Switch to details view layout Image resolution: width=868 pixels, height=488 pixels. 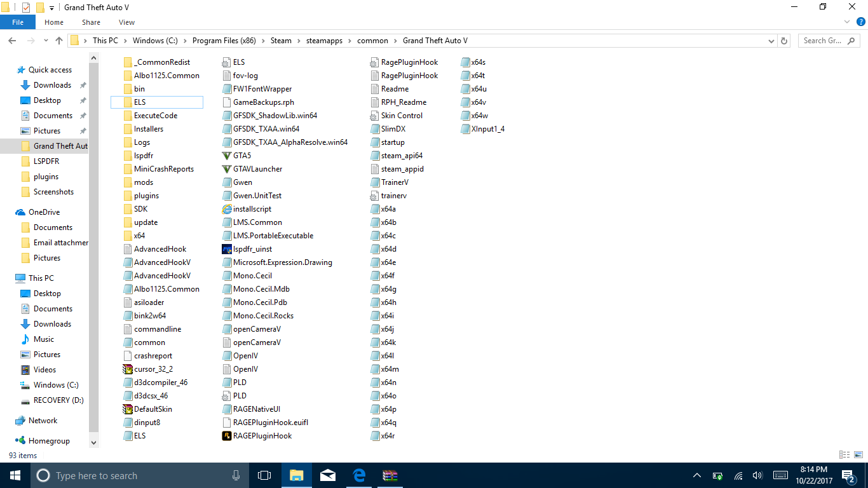[844, 455]
